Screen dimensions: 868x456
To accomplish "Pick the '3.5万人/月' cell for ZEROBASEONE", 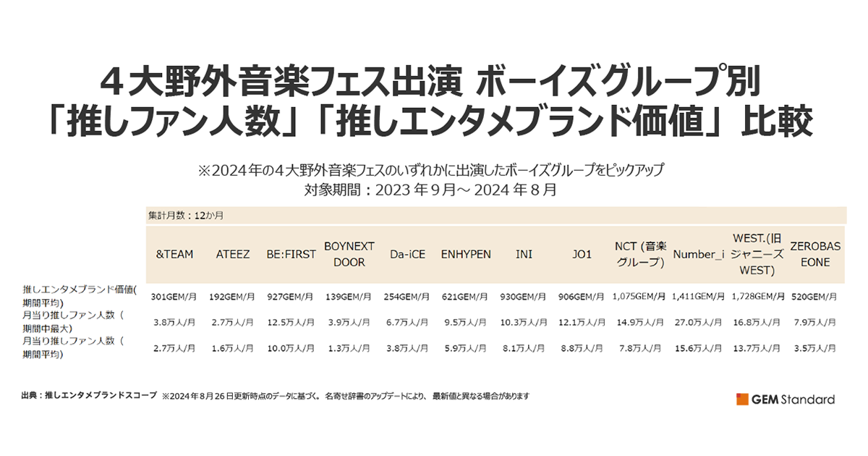I will [814, 348].
